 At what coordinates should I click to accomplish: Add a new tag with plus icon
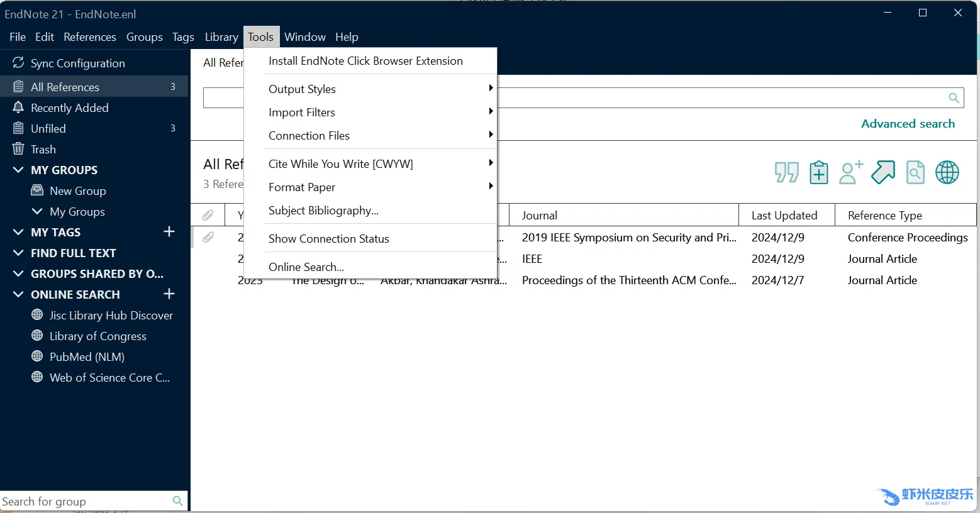pos(169,232)
